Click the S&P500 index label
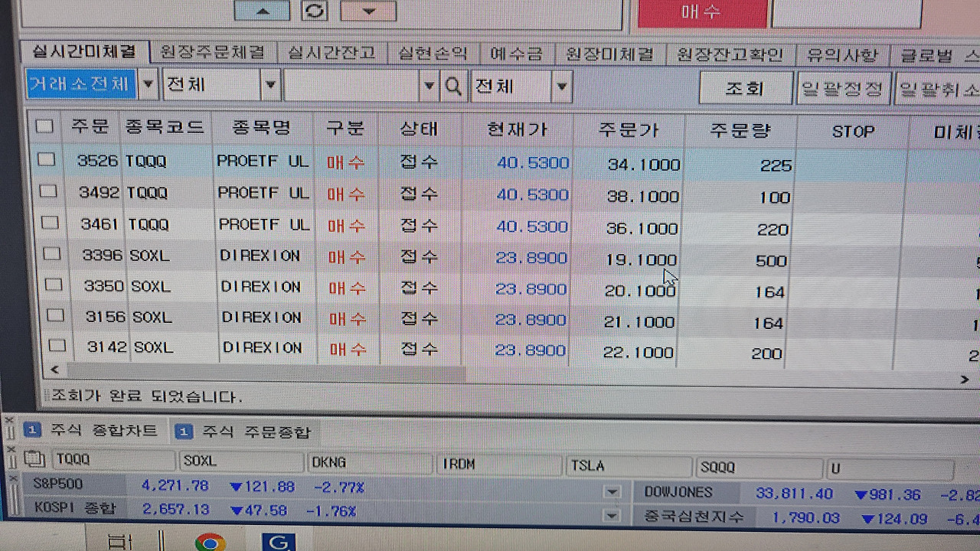980x551 pixels. pos(57,484)
